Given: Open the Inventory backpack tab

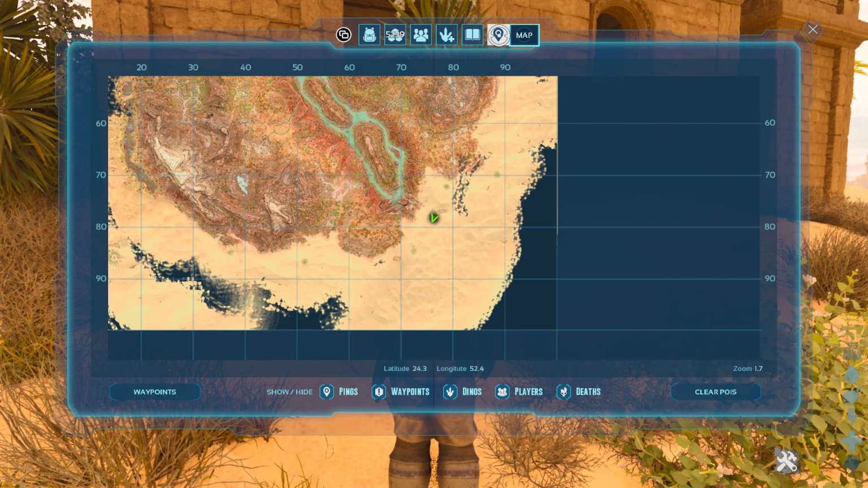Looking at the screenshot, I should pos(369,34).
